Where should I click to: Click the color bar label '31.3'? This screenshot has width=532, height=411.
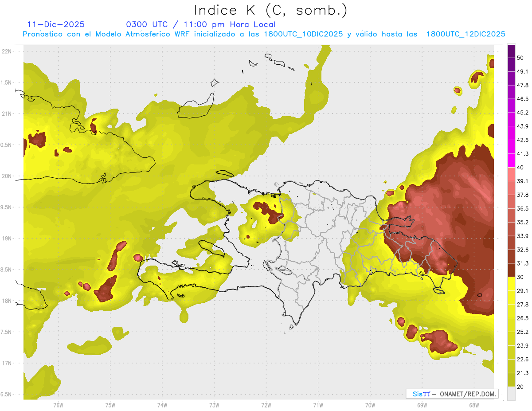[523, 263]
